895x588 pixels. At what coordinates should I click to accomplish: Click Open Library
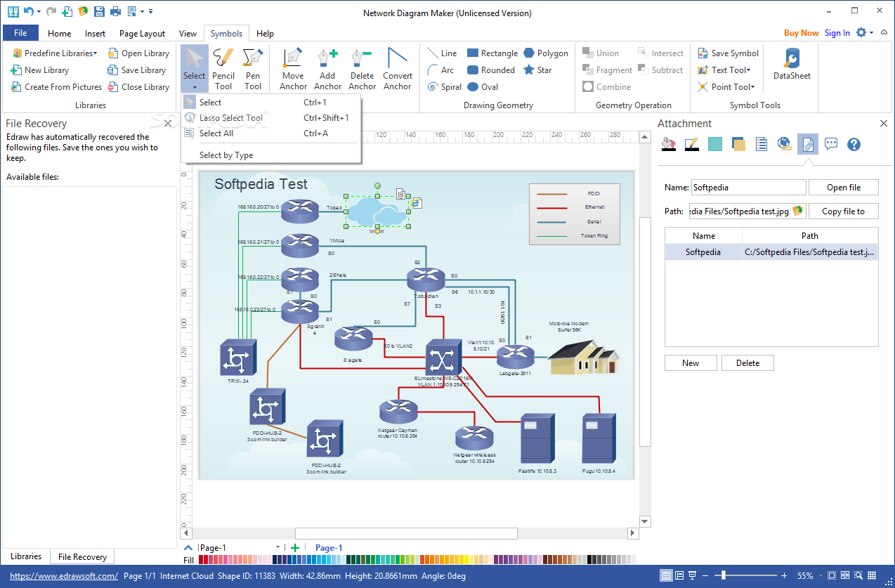(138, 53)
